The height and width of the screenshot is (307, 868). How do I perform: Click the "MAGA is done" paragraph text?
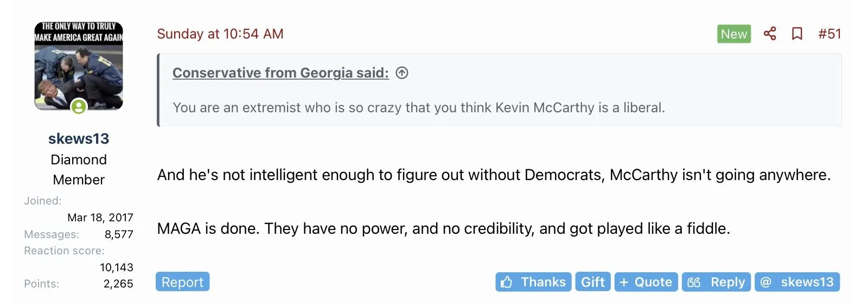click(x=443, y=228)
